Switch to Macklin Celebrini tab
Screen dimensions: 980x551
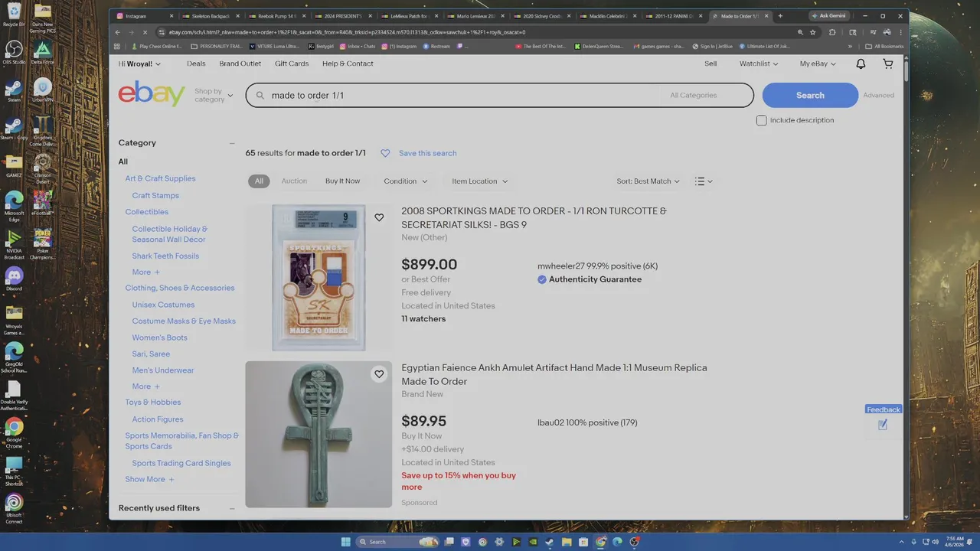click(608, 16)
